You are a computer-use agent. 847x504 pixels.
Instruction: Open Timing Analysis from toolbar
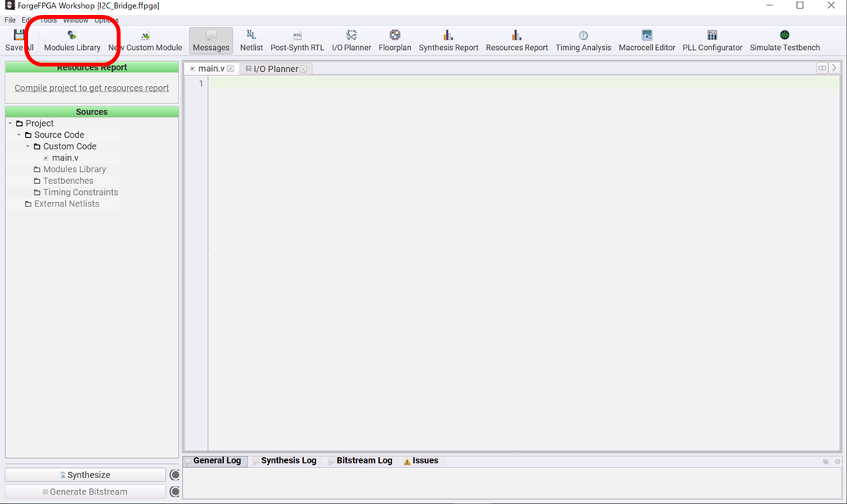click(583, 41)
